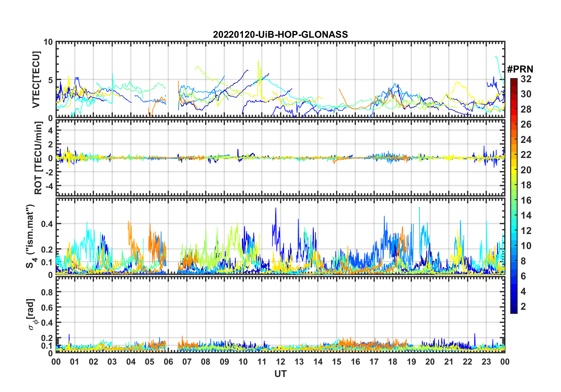
Task: Click x-axis hour label 11
Action: point(262,362)
